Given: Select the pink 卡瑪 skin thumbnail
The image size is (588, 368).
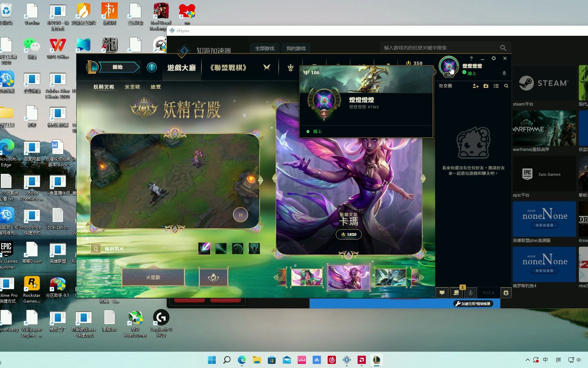Looking at the screenshot, I should click(349, 277).
